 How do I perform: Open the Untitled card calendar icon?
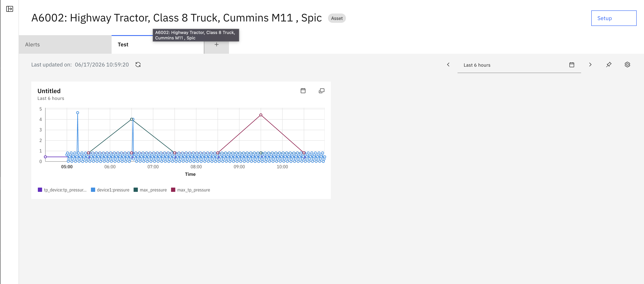(x=303, y=91)
